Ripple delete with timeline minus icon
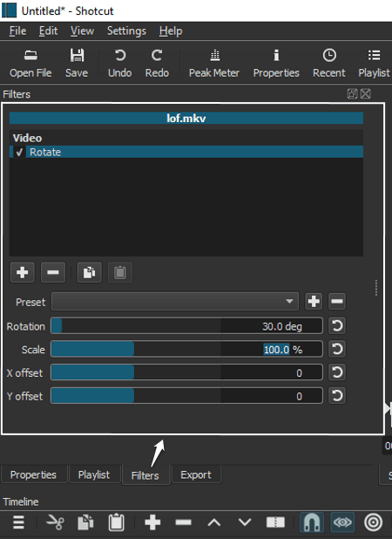The height and width of the screenshot is (539, 392). click(183, 522)
